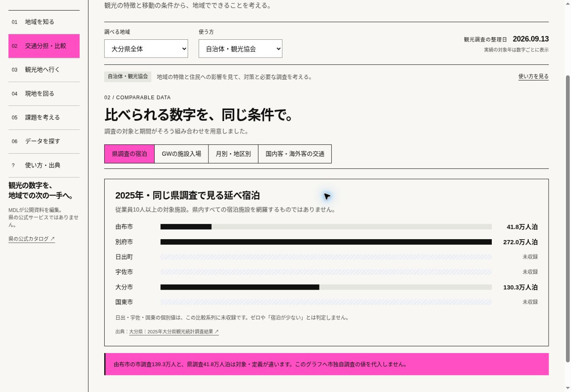
Task: Click the pink notice about 由布市の市調査139.3万人
Action: coord(327,364)
